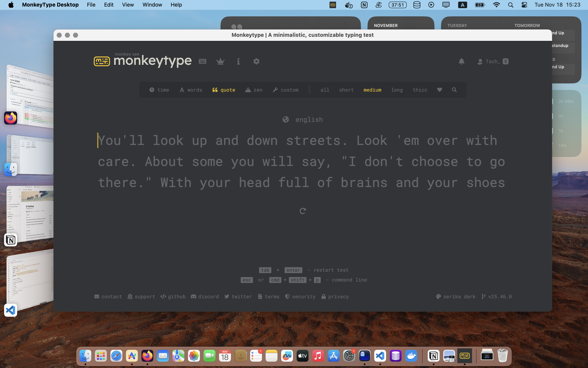Image resolution: width=588 pixels, height=368 pixels.
Task: Change the english language selector
Action: pos(303,120)
